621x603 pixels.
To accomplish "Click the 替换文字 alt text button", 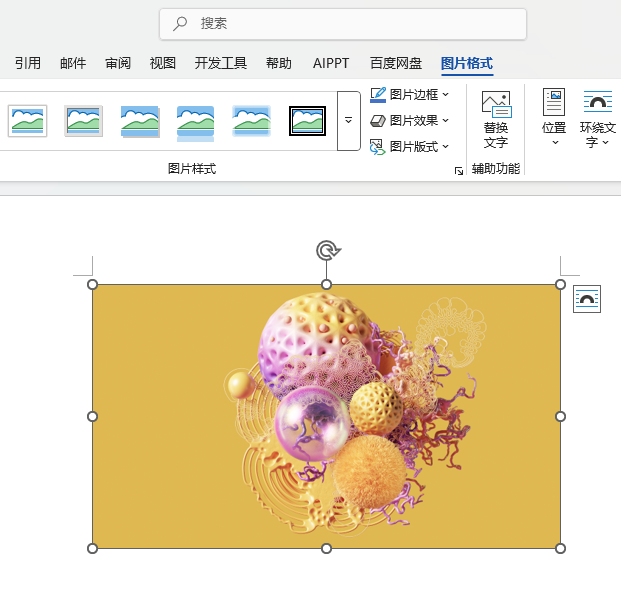I will [496, 120].
